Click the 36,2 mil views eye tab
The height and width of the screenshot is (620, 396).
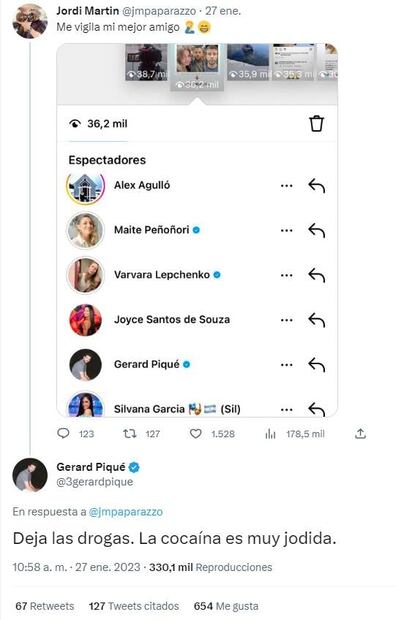99,124
